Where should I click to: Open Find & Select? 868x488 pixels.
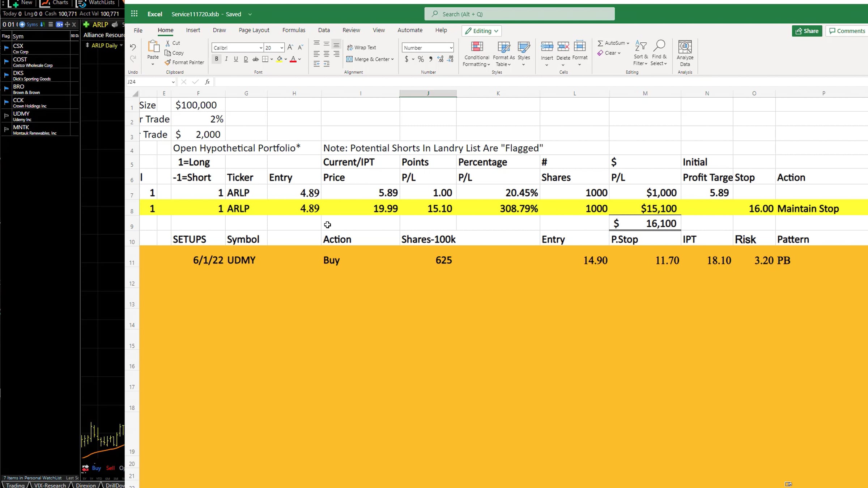(x=659, y=53)
